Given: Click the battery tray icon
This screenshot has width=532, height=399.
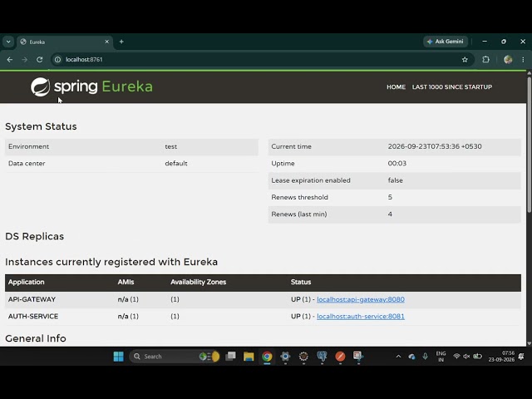Looking at the screenshot, I should point(478,357).
